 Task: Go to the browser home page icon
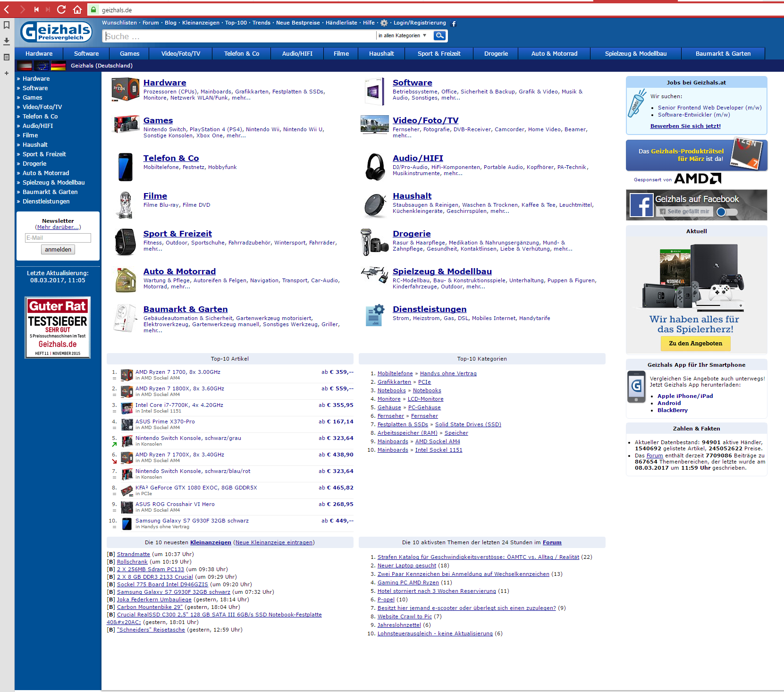pos(77,9)
